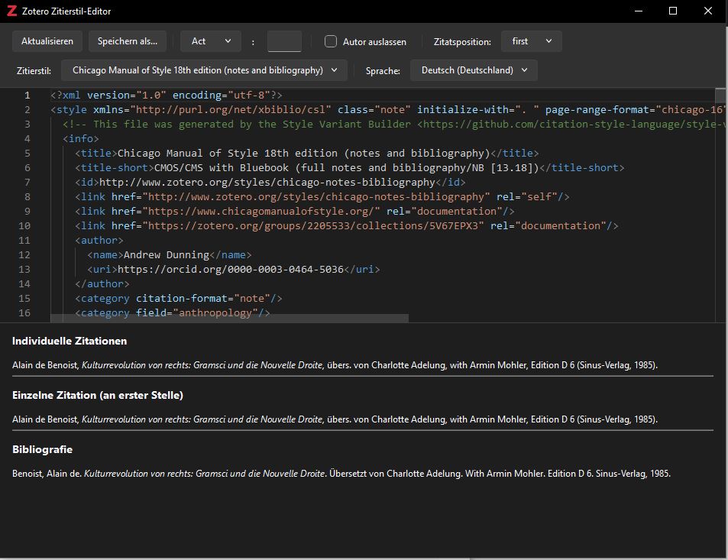
Task: Click the Speichern als... button
Action: (128, 41)
